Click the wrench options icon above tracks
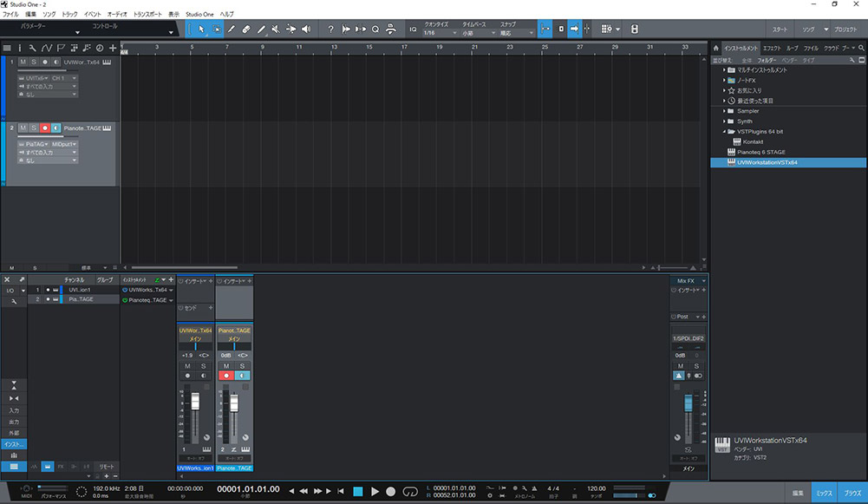Screen dimensions: 868x504 pyautogui.click(x=33, y=49)
